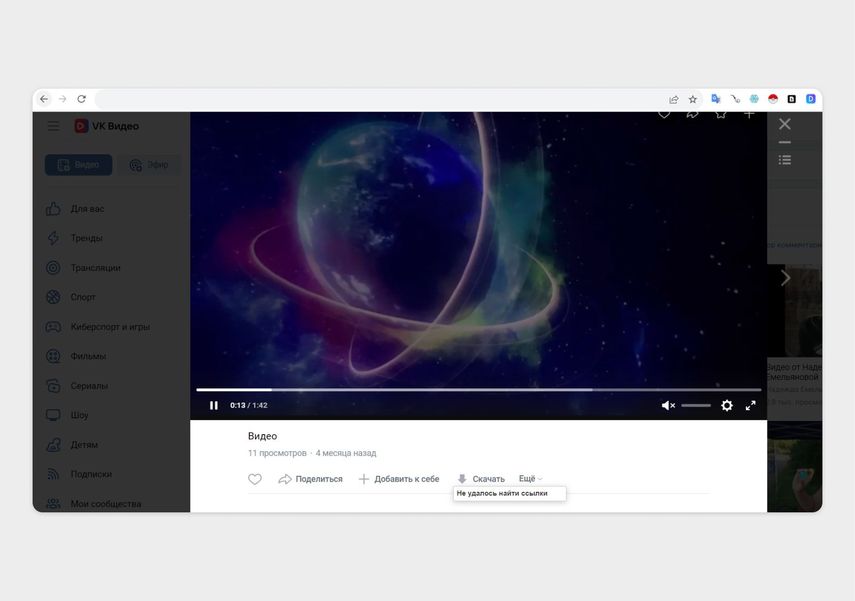Screen dimensions: 855x601
Task: Close the video overlay with X
Action: point(785,124)
